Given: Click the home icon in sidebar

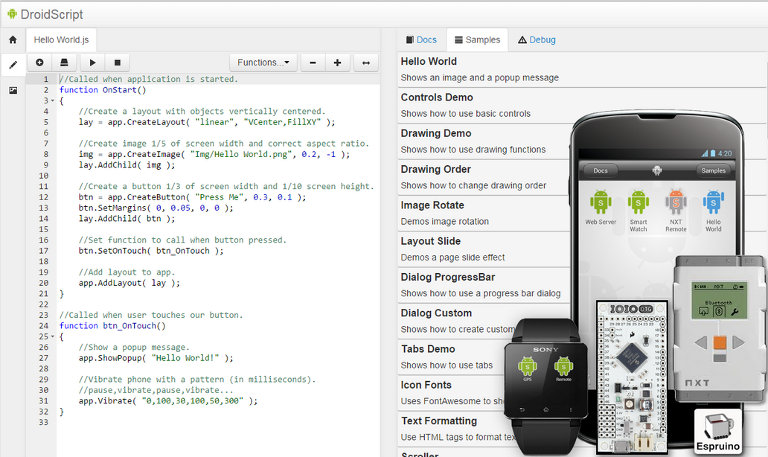Looking at the screenshot, I should [x=13, y=40].
